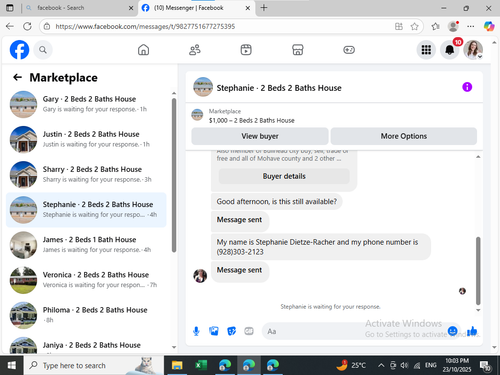500x375 pixels.
Task: Reload the page
Action: pyautogui.click(x=27, y=26)
